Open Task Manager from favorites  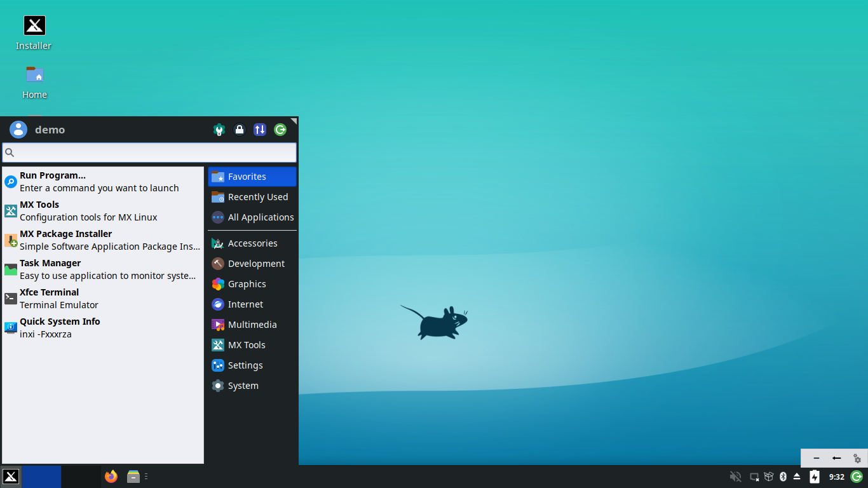pos(103,269)
